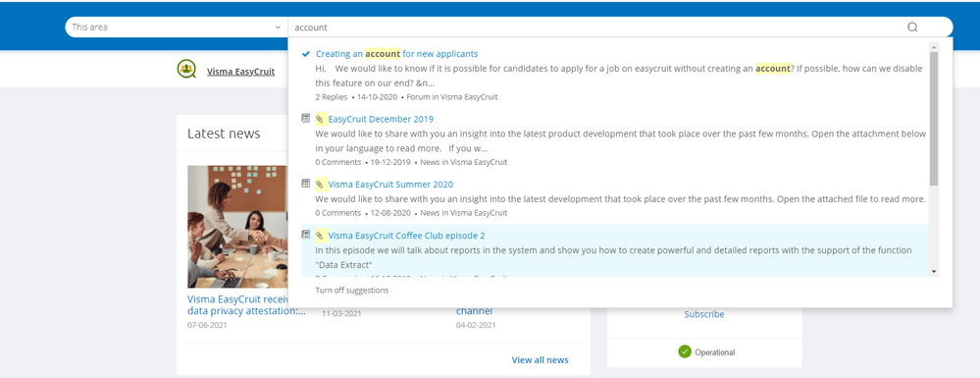Open the Visma EasyCruit Summer 2020 result
980x378 pixels.
tap(390, 184)
